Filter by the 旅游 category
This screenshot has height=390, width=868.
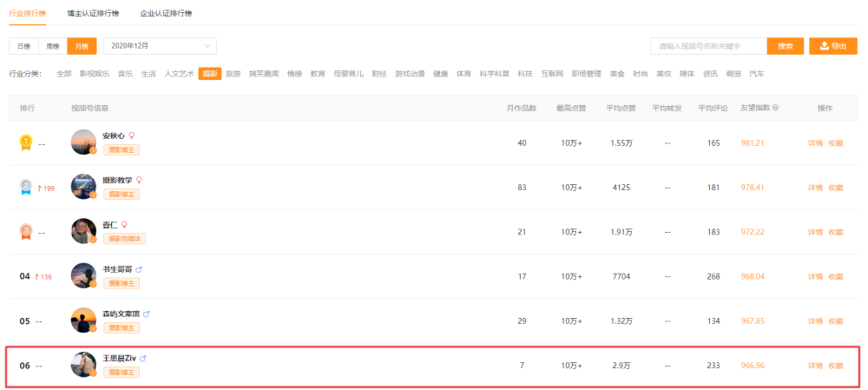[x=233, y=74]
